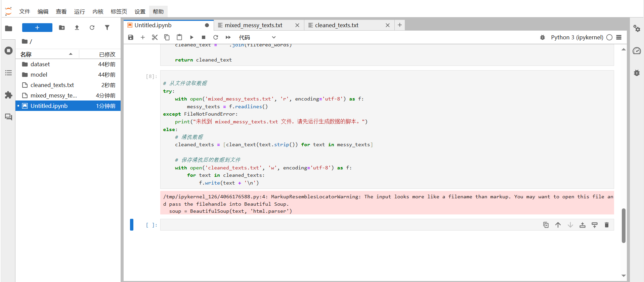Show the table of contents panel
The image size is (644, 282).
coord(9,73)
